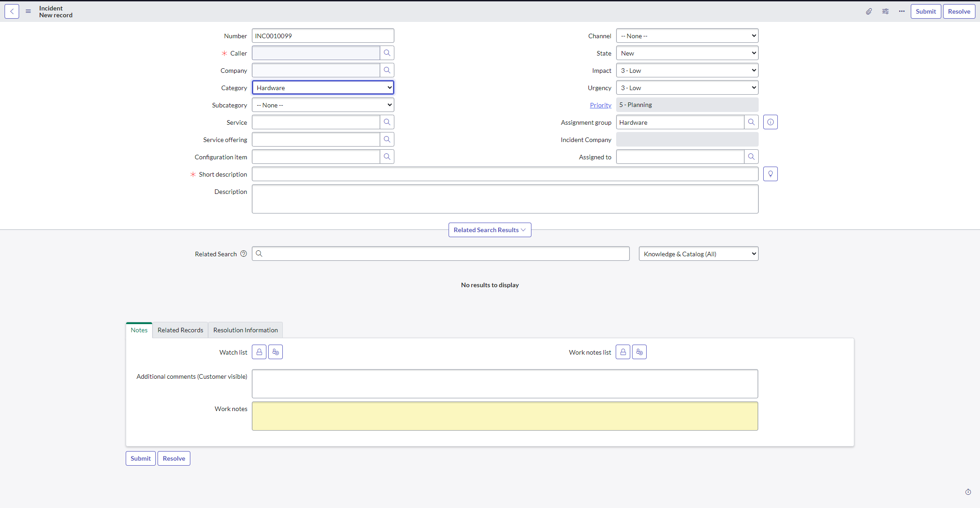Screen dimensions: 980x508
Task: Click the Related Search help icon
Action: 244,254
